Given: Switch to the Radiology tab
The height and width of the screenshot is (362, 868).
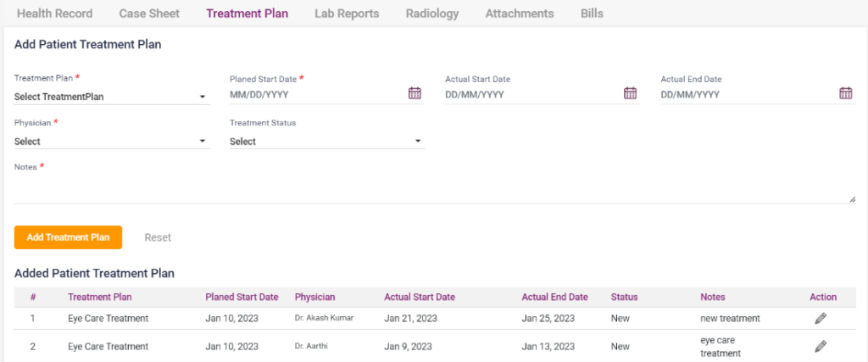Looking at the screenshot, I should coord(432,14).
